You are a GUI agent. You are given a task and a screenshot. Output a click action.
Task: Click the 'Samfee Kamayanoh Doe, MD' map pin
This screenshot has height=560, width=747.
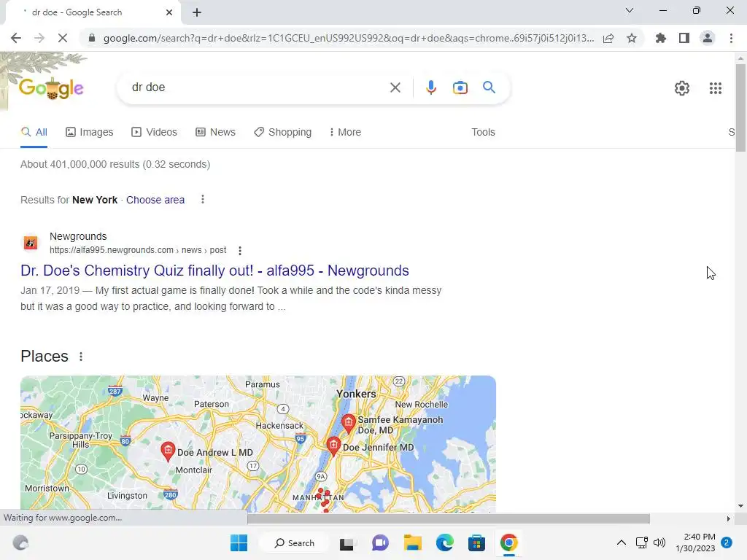(348, 423)
